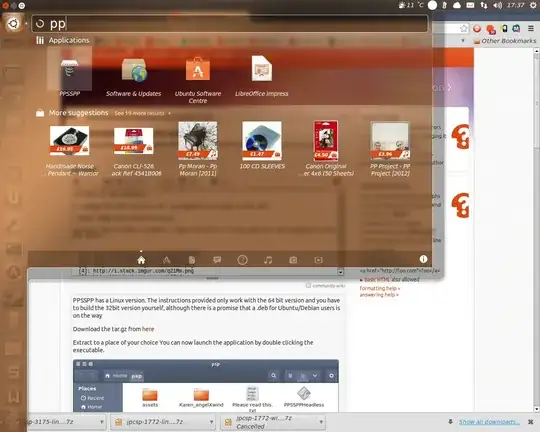
Task: Switch to the Help question-mark lens
Action: click(x=242, y=260)
